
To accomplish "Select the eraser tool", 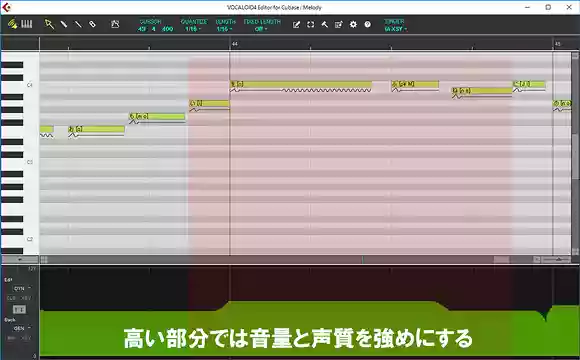I will click(x=92, y=24).
